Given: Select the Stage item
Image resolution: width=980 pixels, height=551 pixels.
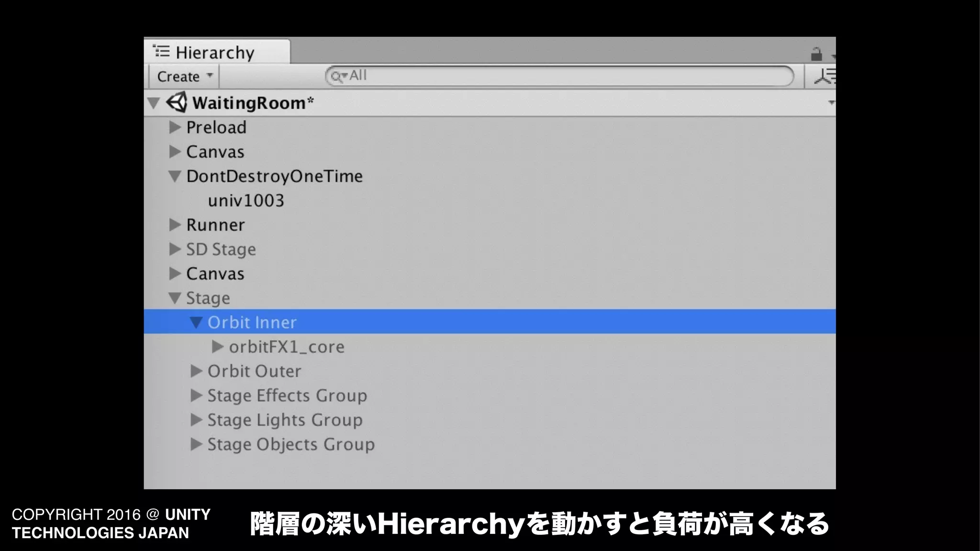Looking at the screenshot, I should 208,298.
